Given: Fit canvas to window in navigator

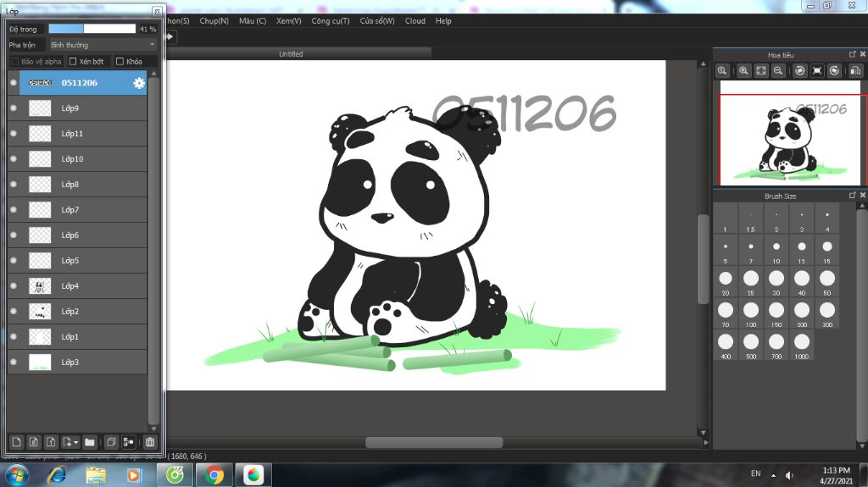Looking at the screenshot, I should pos(761,71).
